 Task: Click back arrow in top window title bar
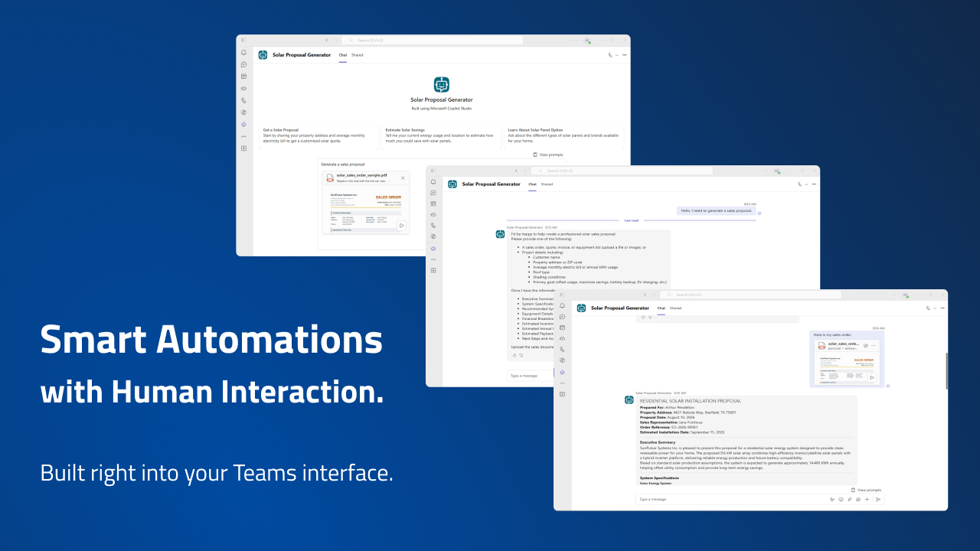coord(326,40)
